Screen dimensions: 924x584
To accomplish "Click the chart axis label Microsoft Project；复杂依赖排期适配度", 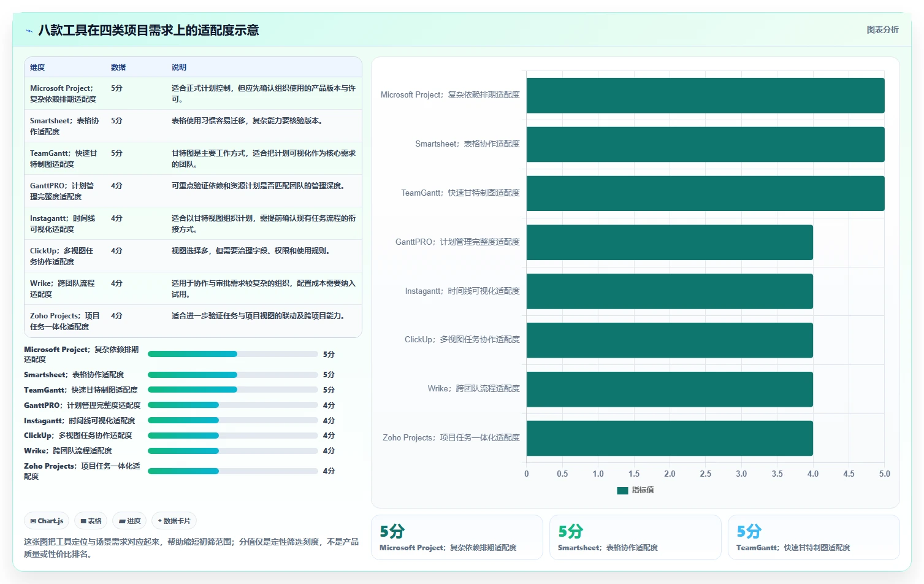I will (450, 95).
